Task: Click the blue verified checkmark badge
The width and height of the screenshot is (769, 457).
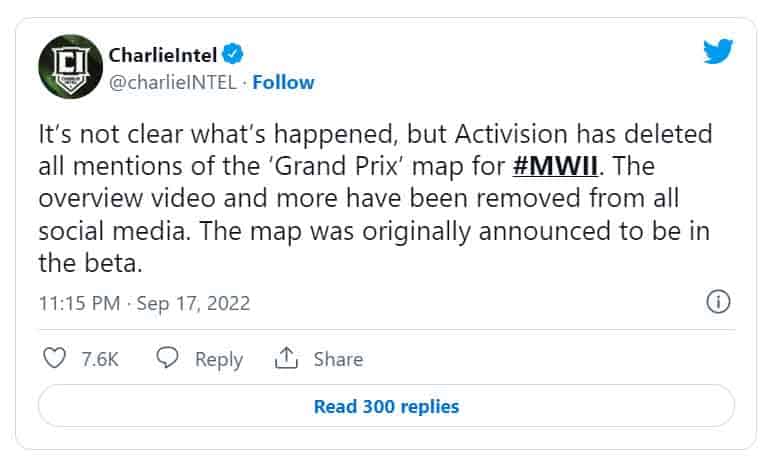Action: point(233,54)
